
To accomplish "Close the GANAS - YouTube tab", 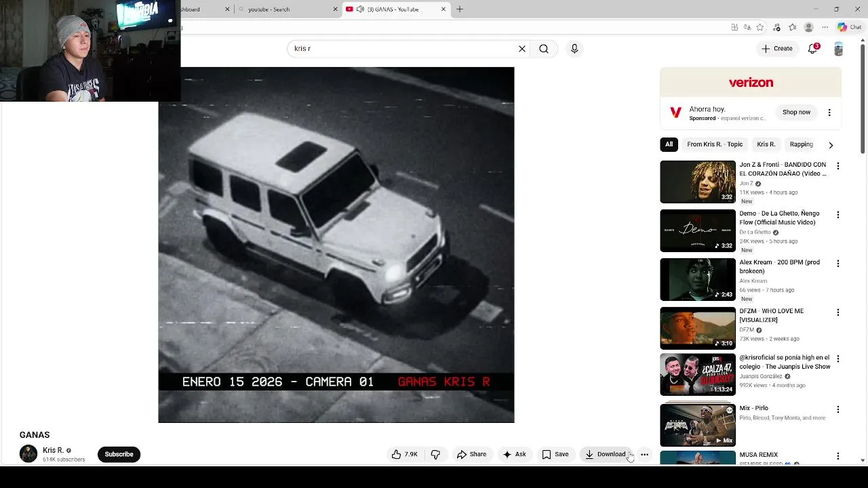I will pyautogui.click(x=443, y=9).
